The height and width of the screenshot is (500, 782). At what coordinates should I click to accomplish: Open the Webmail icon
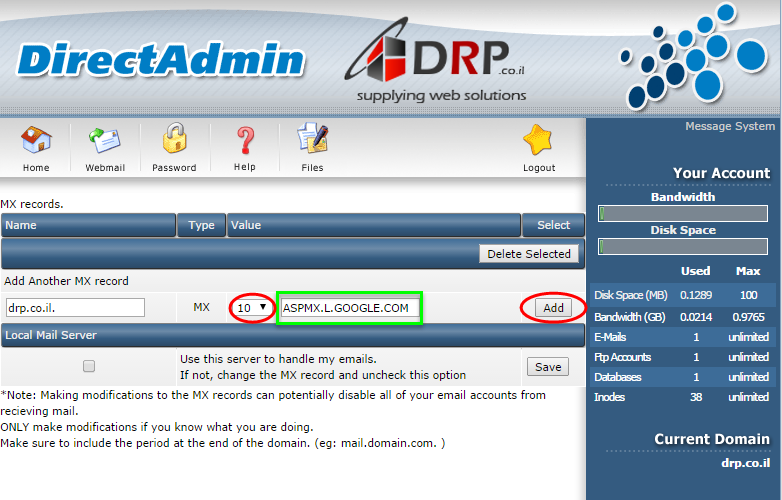click(104, 143)
